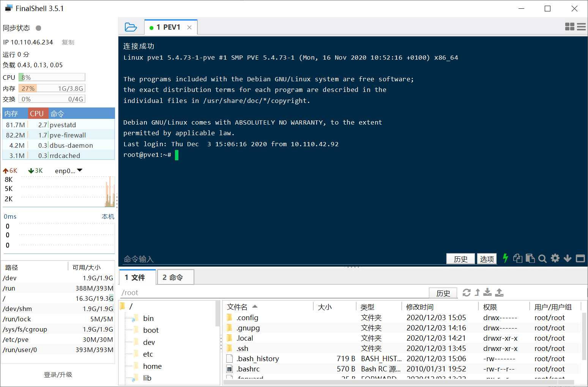Click the sync status indicator dot
Image resolution: width=588 pixels, height=387 pixels.
point(38,28)
